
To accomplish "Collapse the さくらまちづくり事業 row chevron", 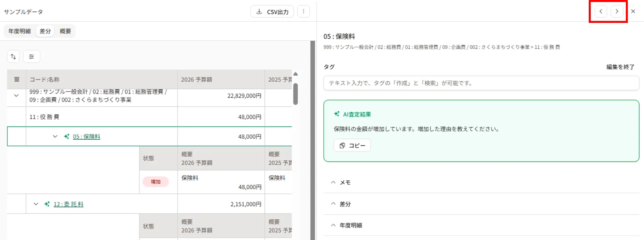I will coord(16,96).
